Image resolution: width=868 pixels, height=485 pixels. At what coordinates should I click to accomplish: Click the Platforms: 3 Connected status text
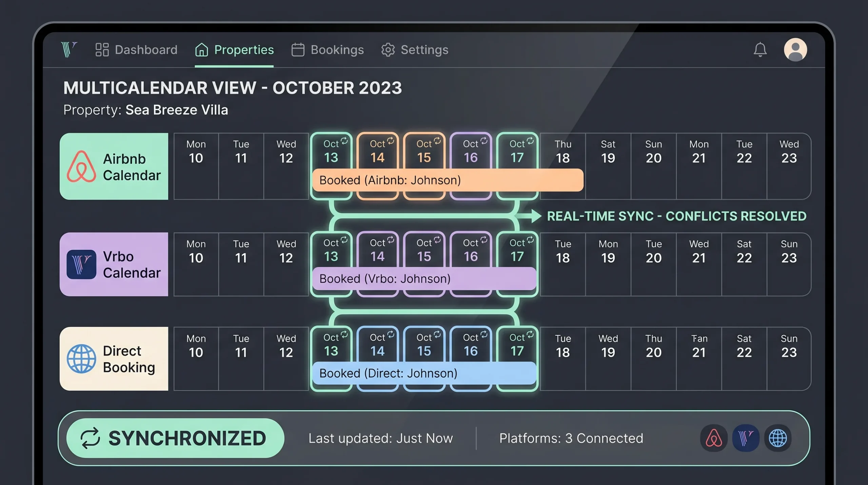coord(571,438)
